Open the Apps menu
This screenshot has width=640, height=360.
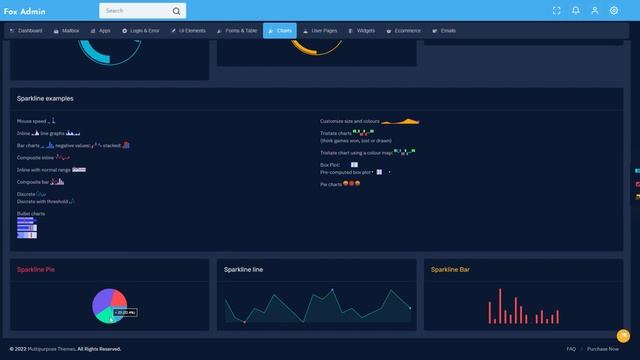(100, 31)
